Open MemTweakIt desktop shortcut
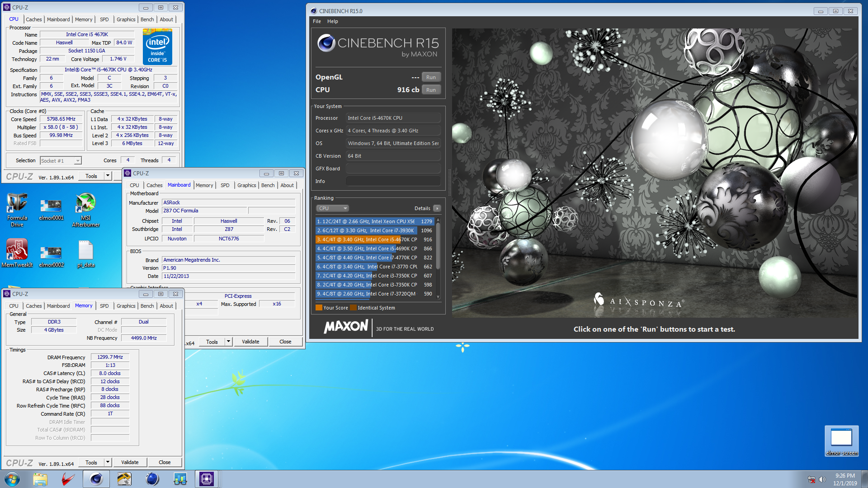Image resolution: width=868 pixels, height=488 pixels. 17,253
